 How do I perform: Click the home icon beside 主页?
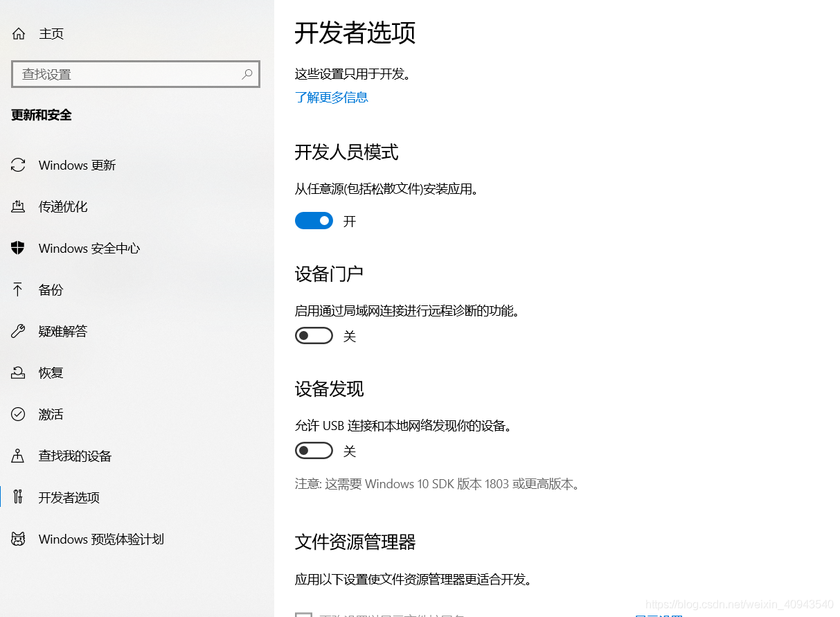tap(19, 33)
